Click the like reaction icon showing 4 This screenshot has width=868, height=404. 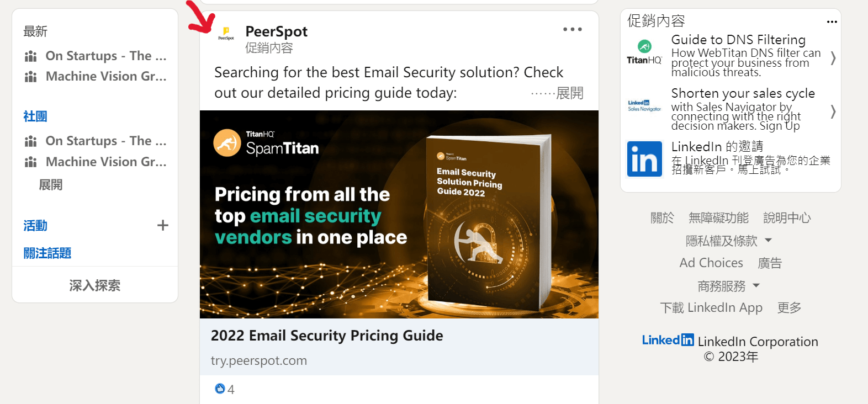tap(220, 389)
